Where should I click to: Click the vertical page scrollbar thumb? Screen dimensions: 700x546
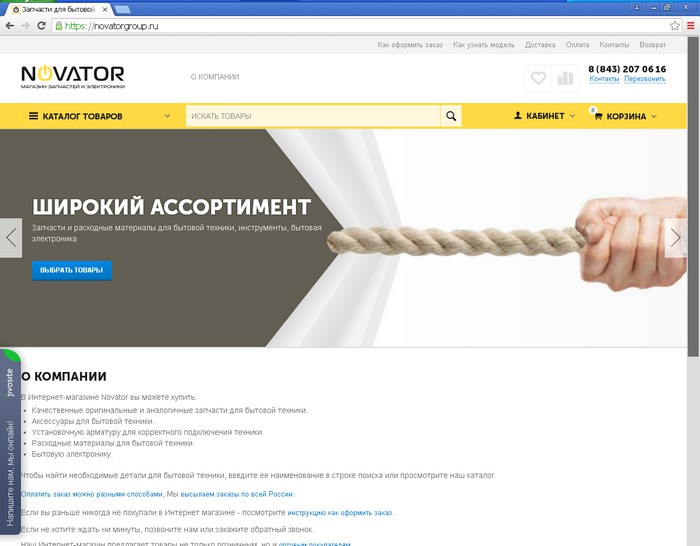coord(693,196)
